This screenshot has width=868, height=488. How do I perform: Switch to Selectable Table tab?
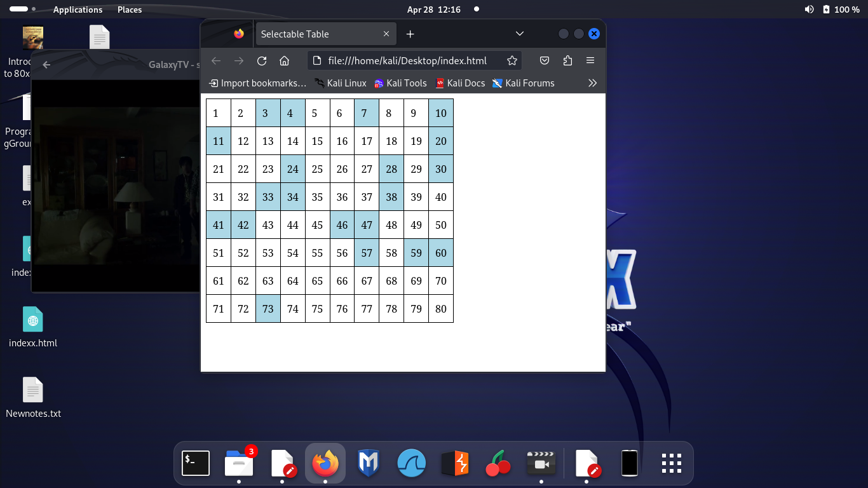point(326,34)
